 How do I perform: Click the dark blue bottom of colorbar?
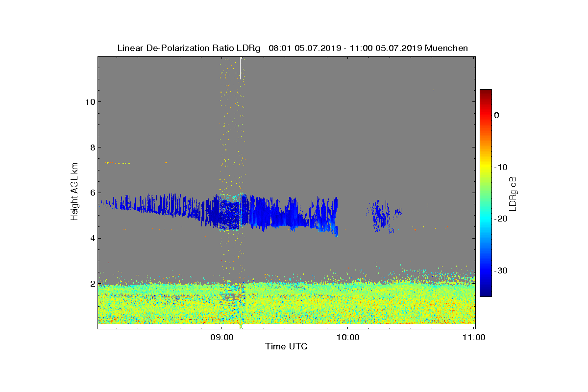pos(486,293)
